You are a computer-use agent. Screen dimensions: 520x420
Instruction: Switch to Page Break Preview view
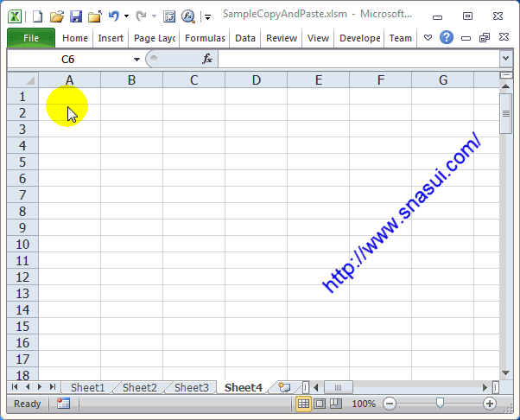tap(335, 404)
